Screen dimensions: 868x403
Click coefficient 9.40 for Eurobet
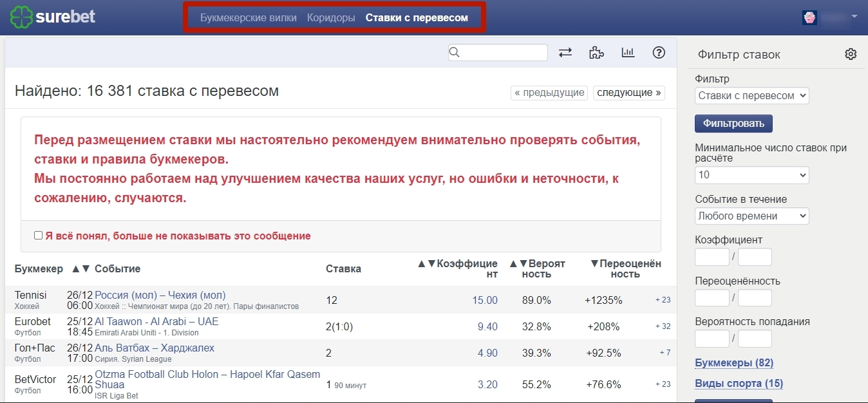pyautogui.click(x=487, y=326)
